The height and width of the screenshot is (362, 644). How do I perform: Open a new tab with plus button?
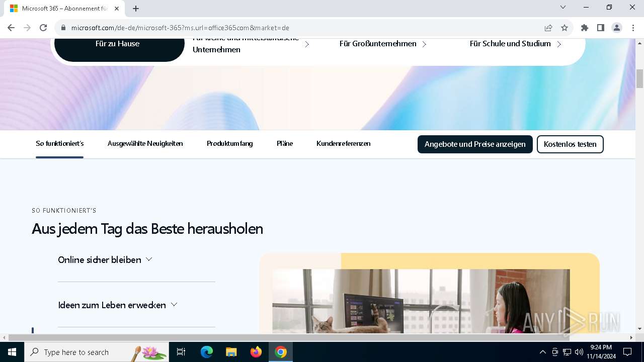click(x=136, y=9)
